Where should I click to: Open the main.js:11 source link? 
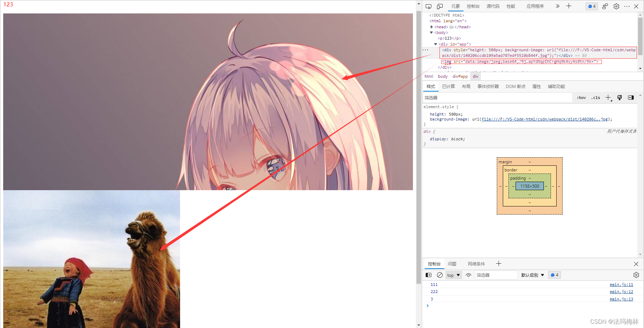pos(621,285)
